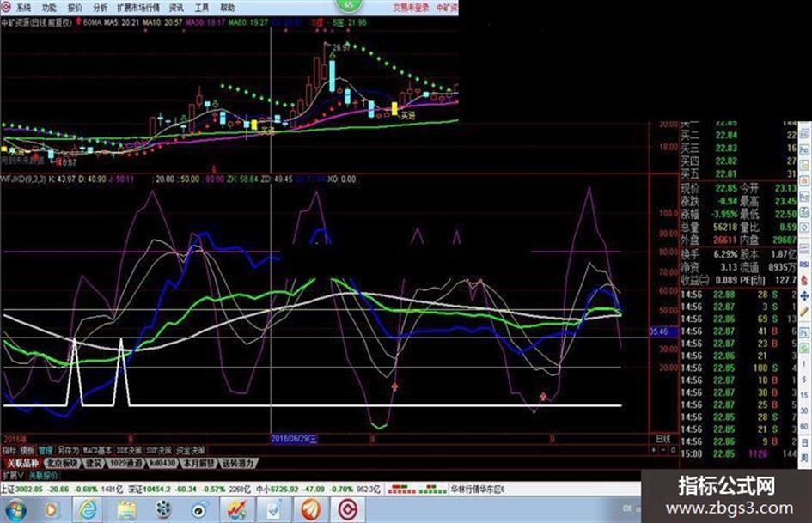Viewport: 812px width, 523px height.
Task: Open the 帮助 menu
Action: pos(228,7)
